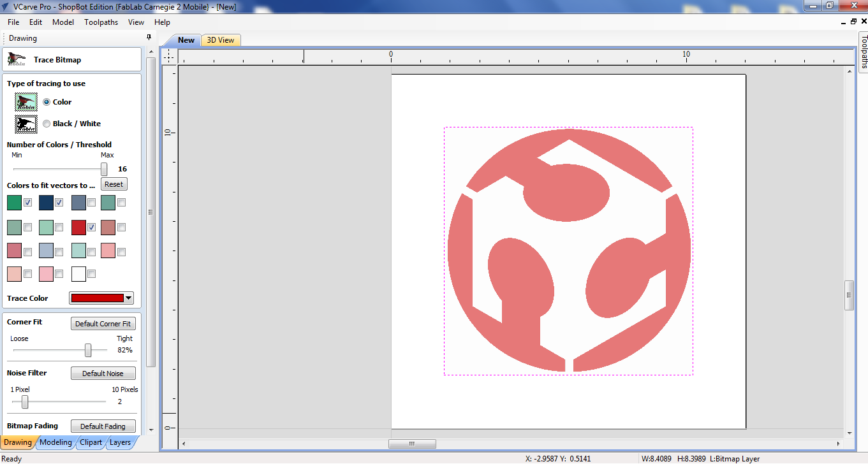This screenshot has height=464, width=868.
Task: Click the bright red color swatch
Action: click(x=78, y=227)
